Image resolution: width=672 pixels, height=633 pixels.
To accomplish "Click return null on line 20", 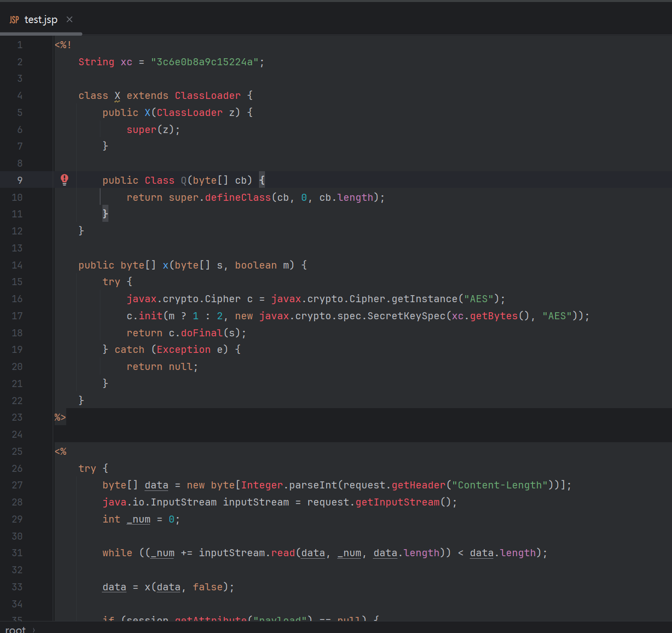I will [160, 366].
